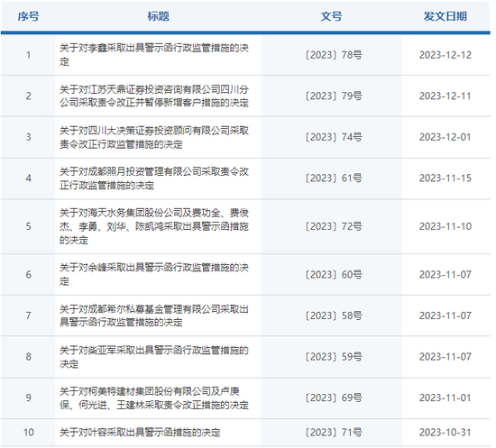
Task: Click serial number 7 cell
Action: 28,315
